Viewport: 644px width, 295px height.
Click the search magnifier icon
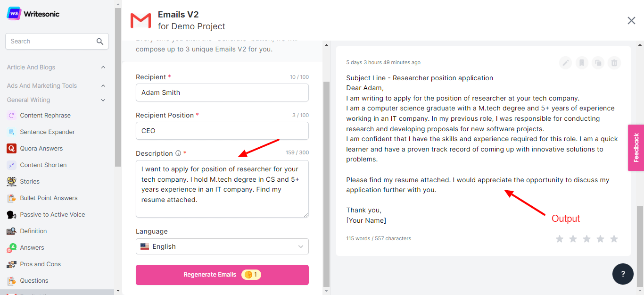(x=100, y=42)
